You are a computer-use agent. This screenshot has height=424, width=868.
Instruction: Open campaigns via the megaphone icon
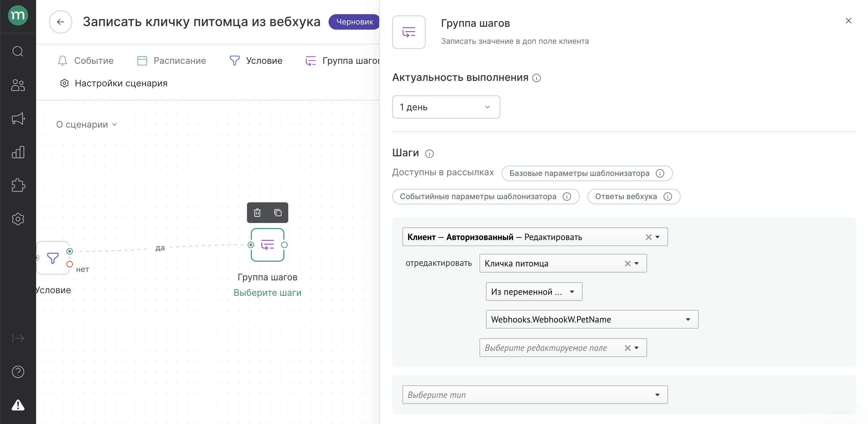click(x=18, y=119)
